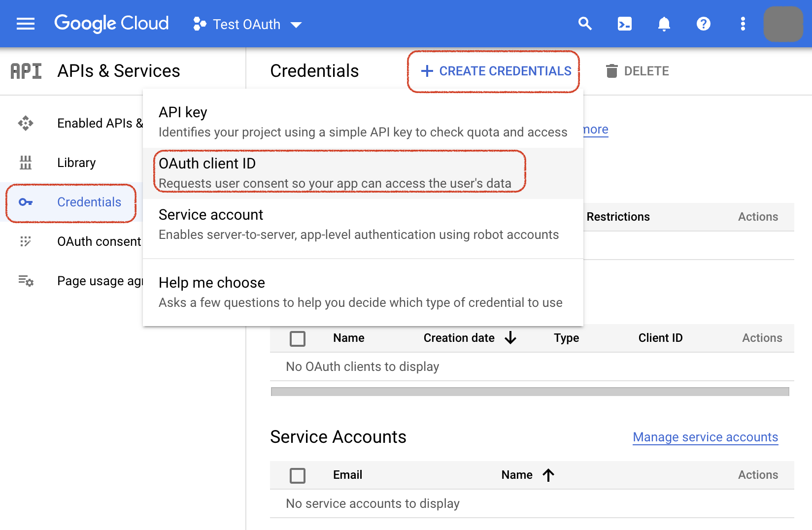This screenshot has height=530, width=812.
Task: Click 'No OAuth clients to display' text
Action: coord(363,366)
